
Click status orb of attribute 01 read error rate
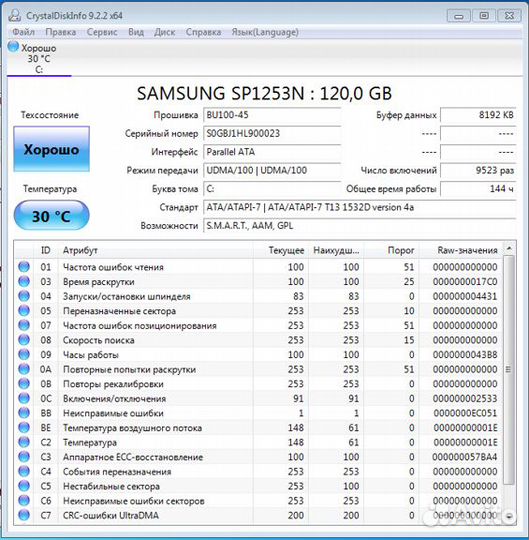[24, 267]
